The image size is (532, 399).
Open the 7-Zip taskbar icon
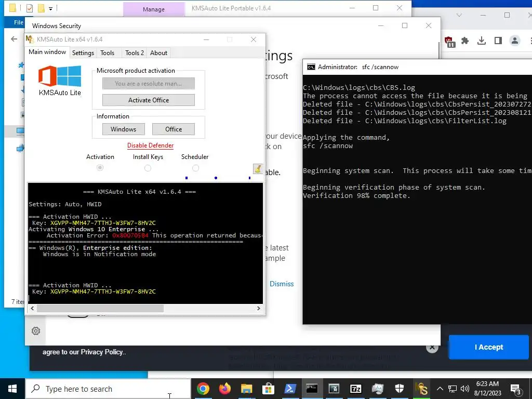pyautogui.click(x=355, y=389)
